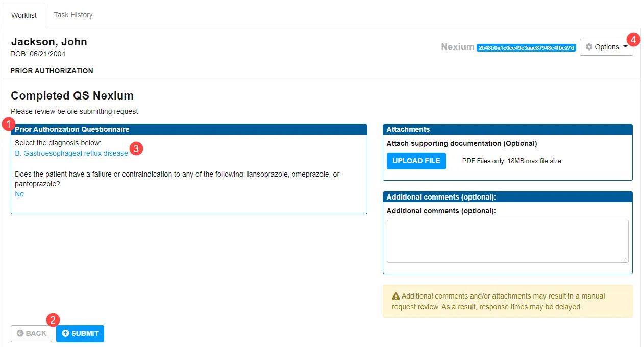Click the PRIOR AUTHORIZATION section label
Image resolution: width=644 pixels, height=347 pixels.
pyautogui.click(x=52, y=71)
